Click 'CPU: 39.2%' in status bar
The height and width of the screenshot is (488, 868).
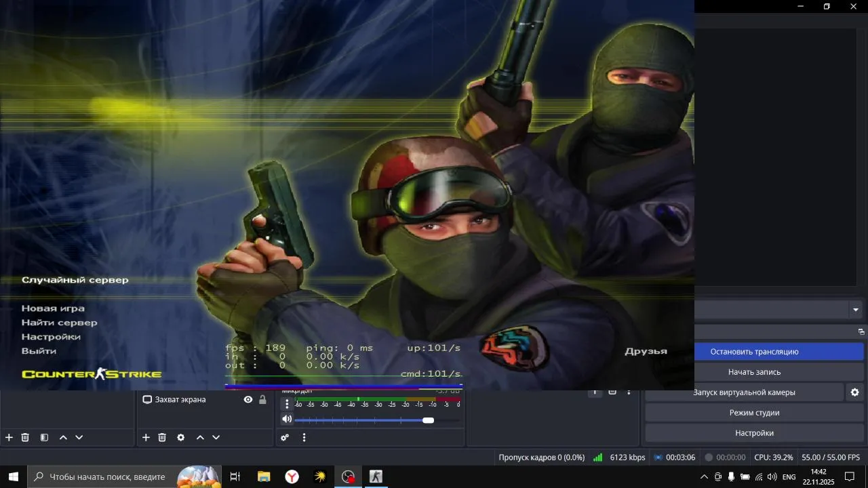pos(773,457)
